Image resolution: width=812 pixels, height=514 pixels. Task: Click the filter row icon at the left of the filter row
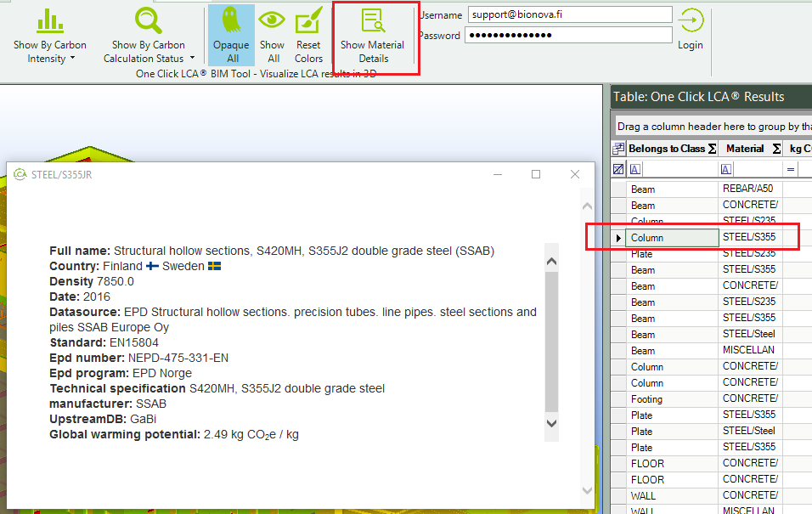tap(618, 169)
